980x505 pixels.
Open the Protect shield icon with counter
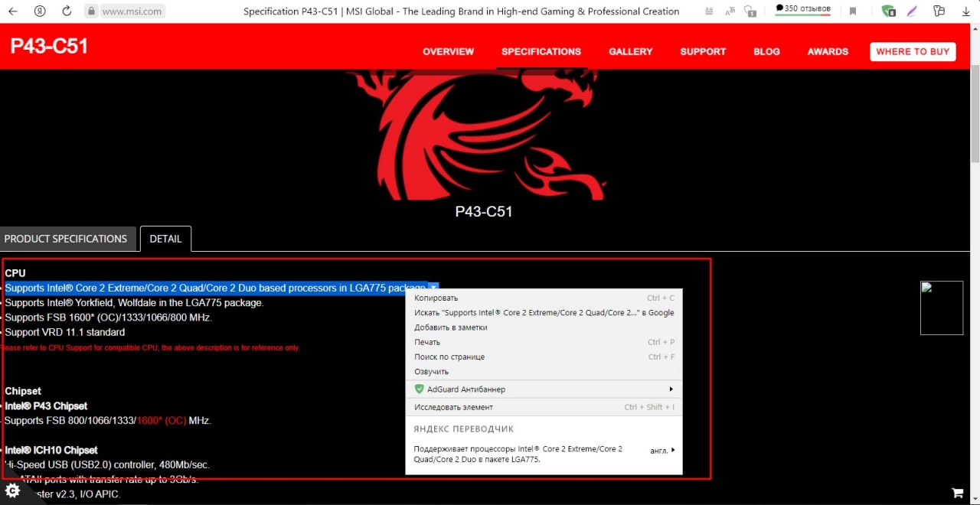point(750,11)
